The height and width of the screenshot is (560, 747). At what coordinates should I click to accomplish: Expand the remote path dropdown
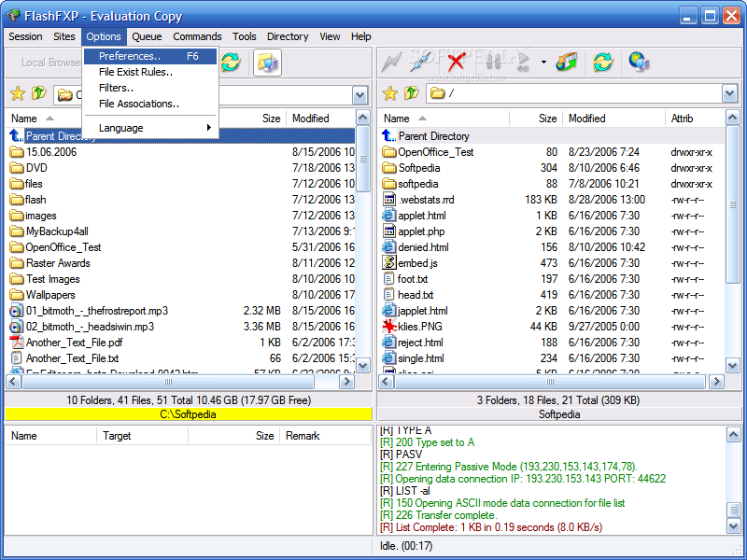[729, 93]
